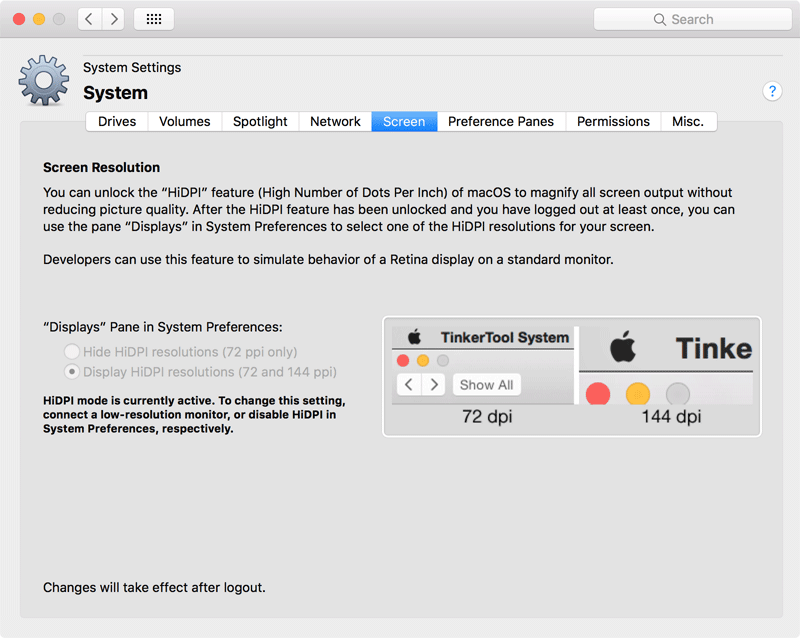800x638 pixels.
Task: Click the Screen Resolution heading
Action: (102, 167)
